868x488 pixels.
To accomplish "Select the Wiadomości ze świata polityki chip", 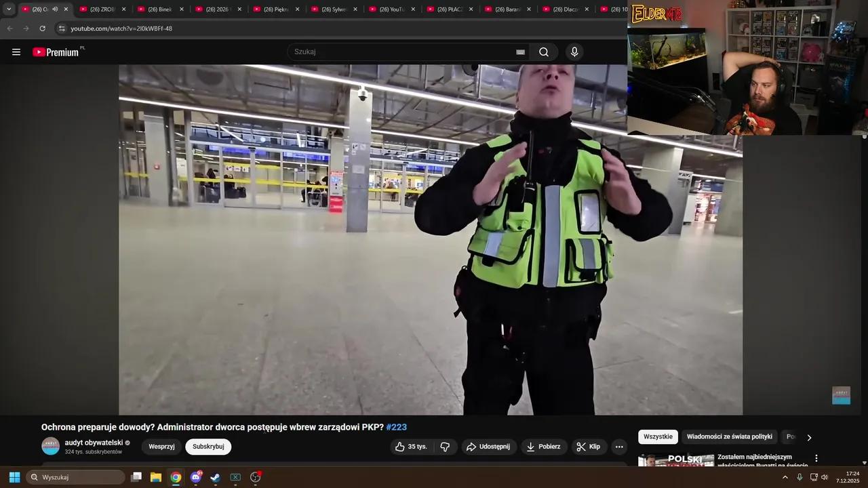I will 730,436.
